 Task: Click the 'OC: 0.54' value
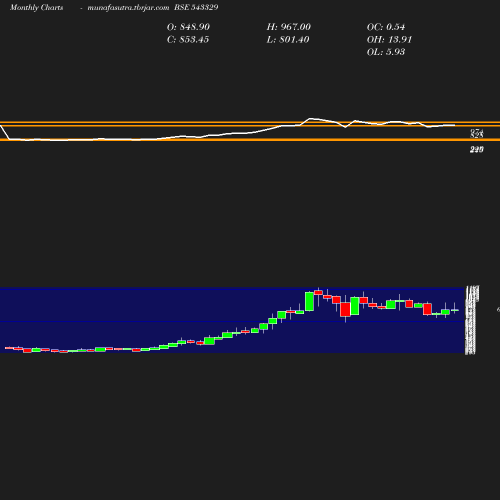click(386, 27)
